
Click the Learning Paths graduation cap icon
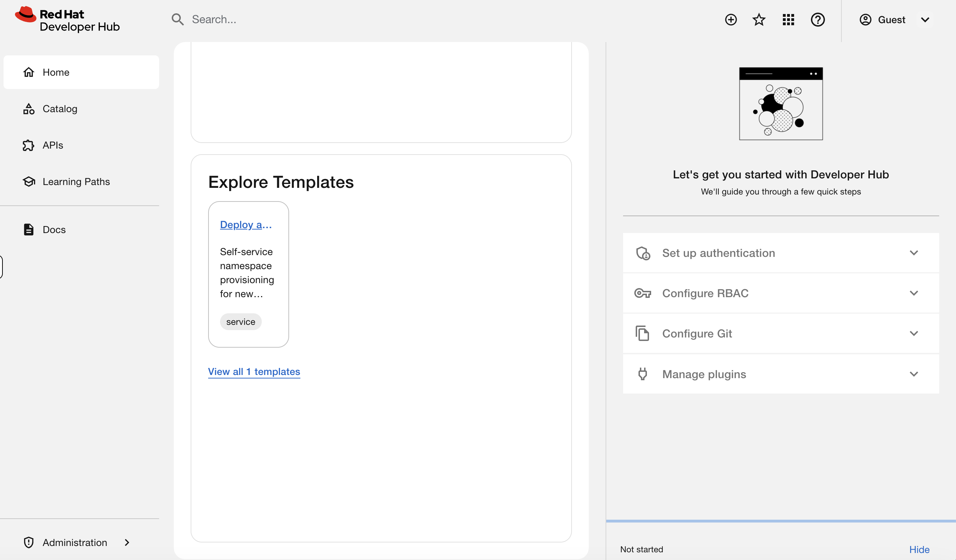click(x=29, y=182)
